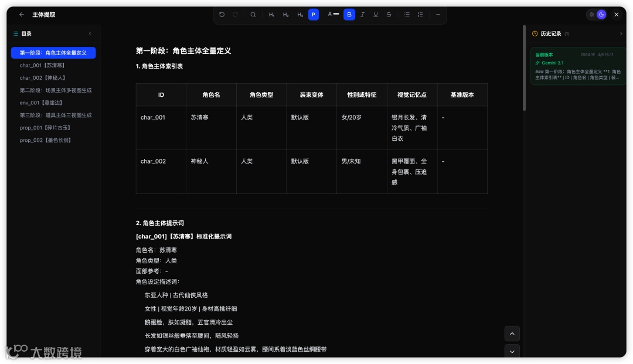Insert a numbered list
This screenshot has width=633, height=364.
pyautogui.click(x=420, y=15)
